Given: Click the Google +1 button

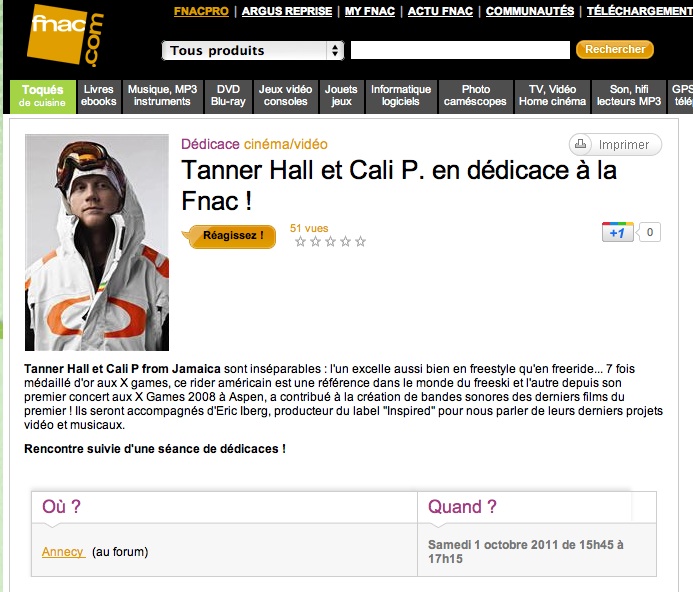Looking at the screenshot, I should pos(617,232).
